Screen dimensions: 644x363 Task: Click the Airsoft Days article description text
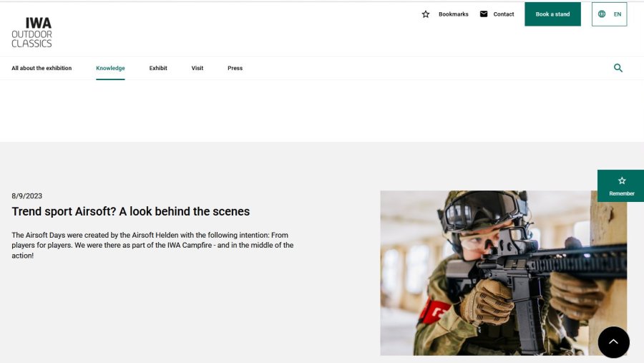152,245
